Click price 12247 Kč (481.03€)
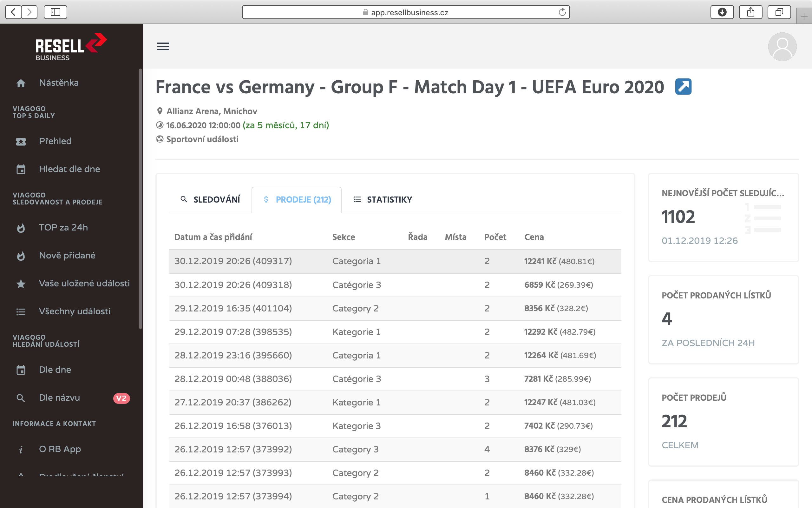The image size is (812, 508). (560, 402)
